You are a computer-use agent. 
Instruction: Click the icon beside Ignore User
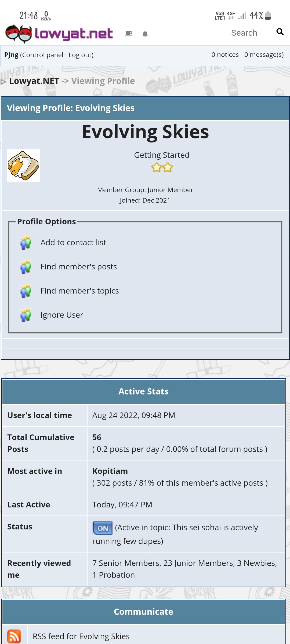(x=26, y=315)
